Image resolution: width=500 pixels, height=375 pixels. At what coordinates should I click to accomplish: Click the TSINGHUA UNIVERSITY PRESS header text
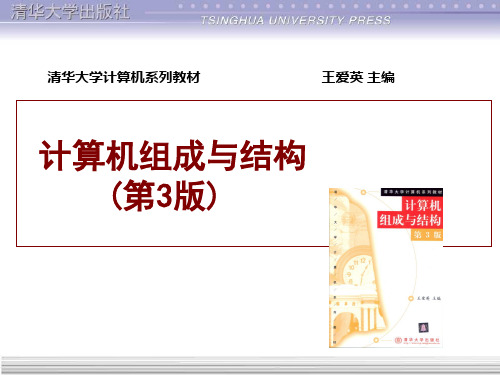[296, 20]
